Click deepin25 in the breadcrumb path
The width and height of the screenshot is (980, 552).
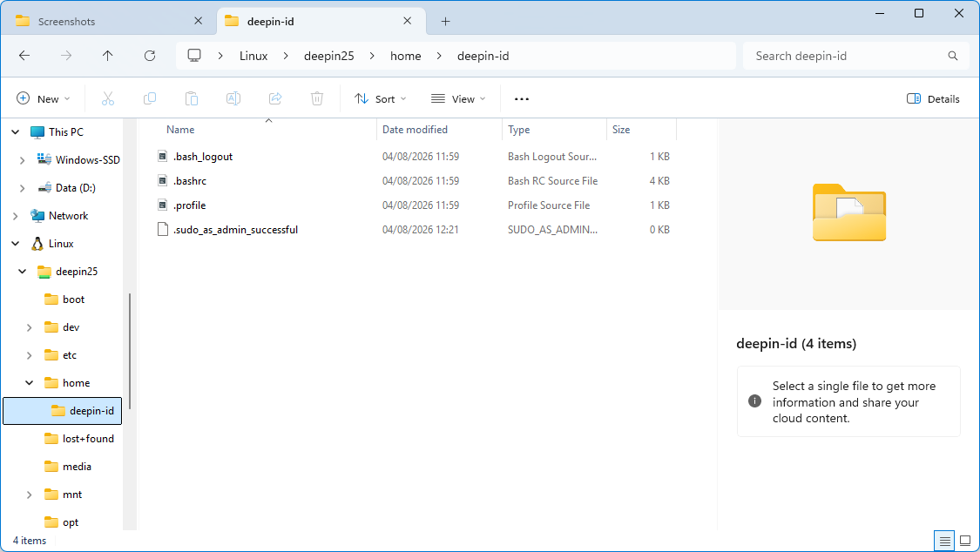click(x=328, y=56)
